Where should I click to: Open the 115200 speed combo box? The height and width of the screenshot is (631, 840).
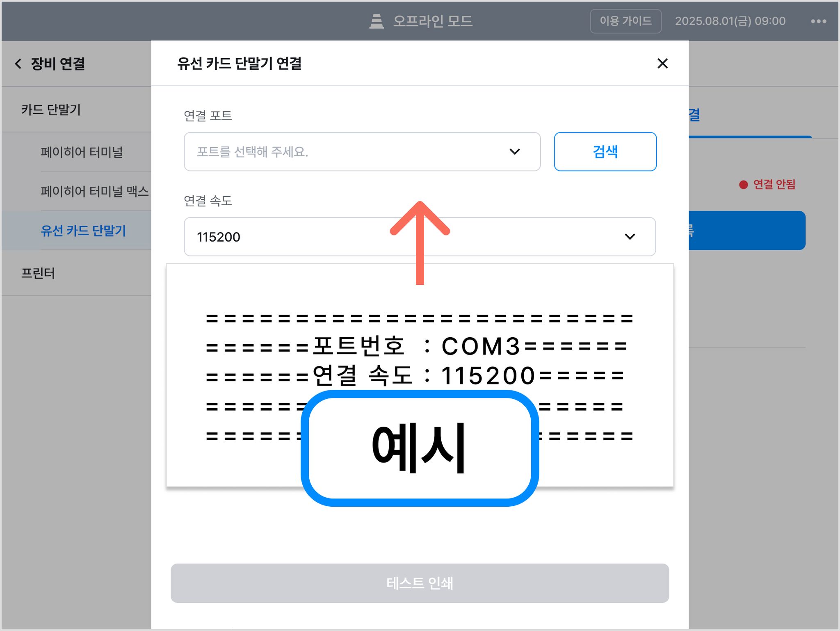420,236
